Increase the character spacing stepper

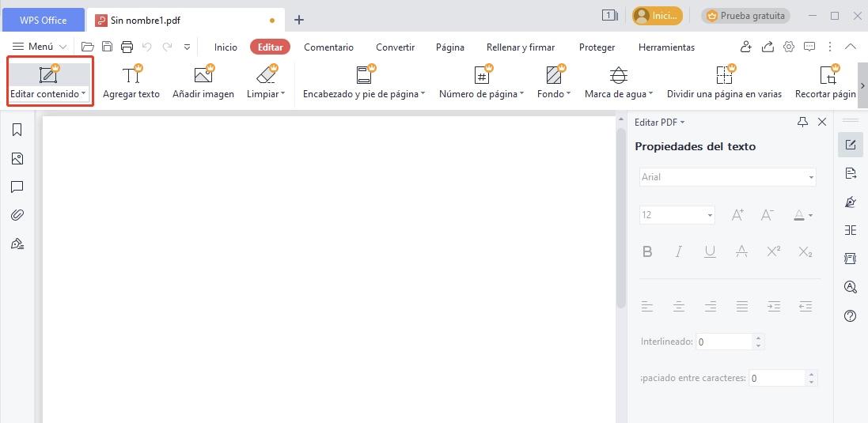[x=812, y=374]
